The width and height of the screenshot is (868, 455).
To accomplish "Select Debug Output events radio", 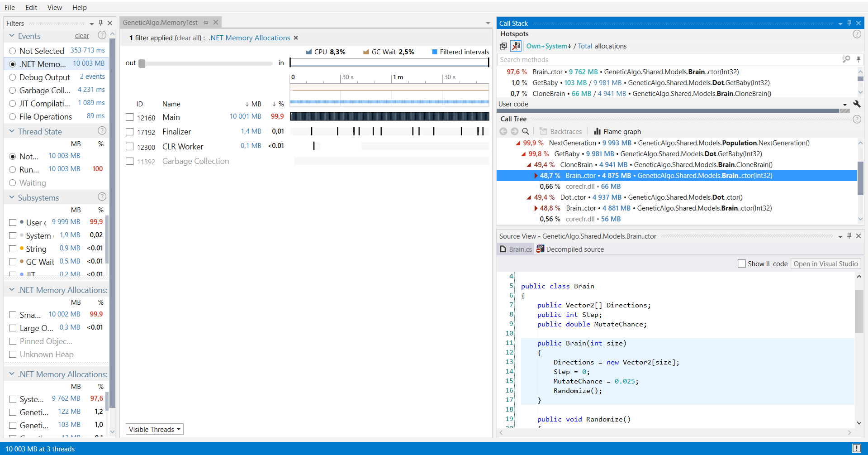I will tap(13, 77).
